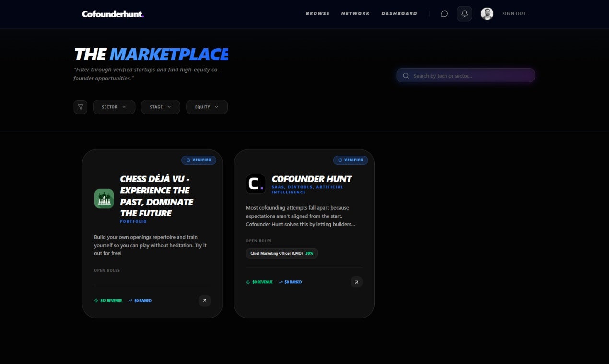
Task: Open Chess Déjà Vu via its external link arrow
Action: pos(205,300)
